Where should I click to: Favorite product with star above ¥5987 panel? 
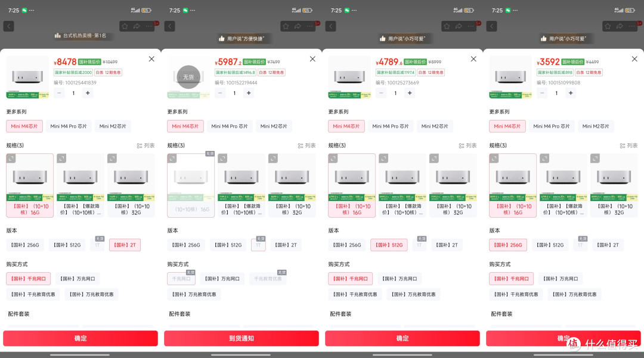pyautogui.click(x=286, y=26)
